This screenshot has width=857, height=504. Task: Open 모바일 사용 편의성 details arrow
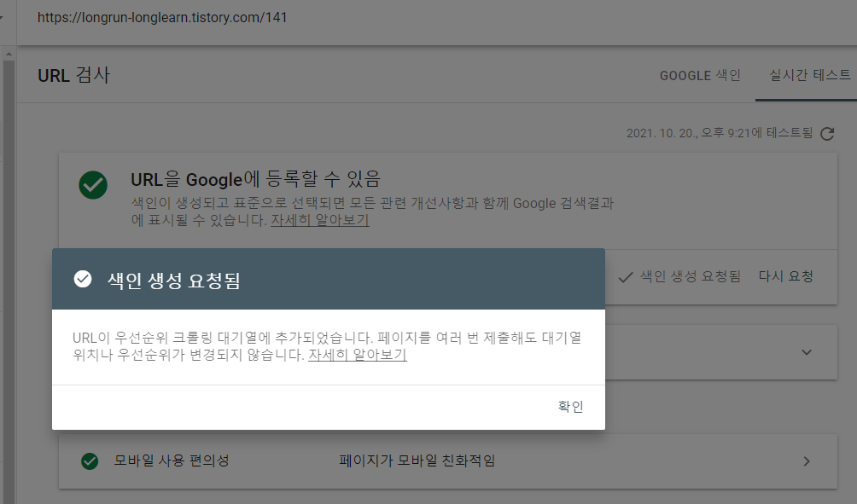coord(807,461)
